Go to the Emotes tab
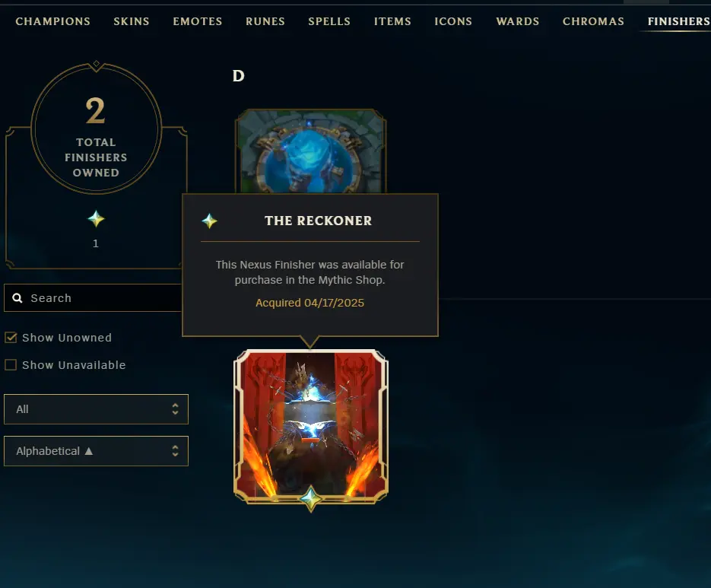This screenshot has height=588, width=711. (198, 21)
